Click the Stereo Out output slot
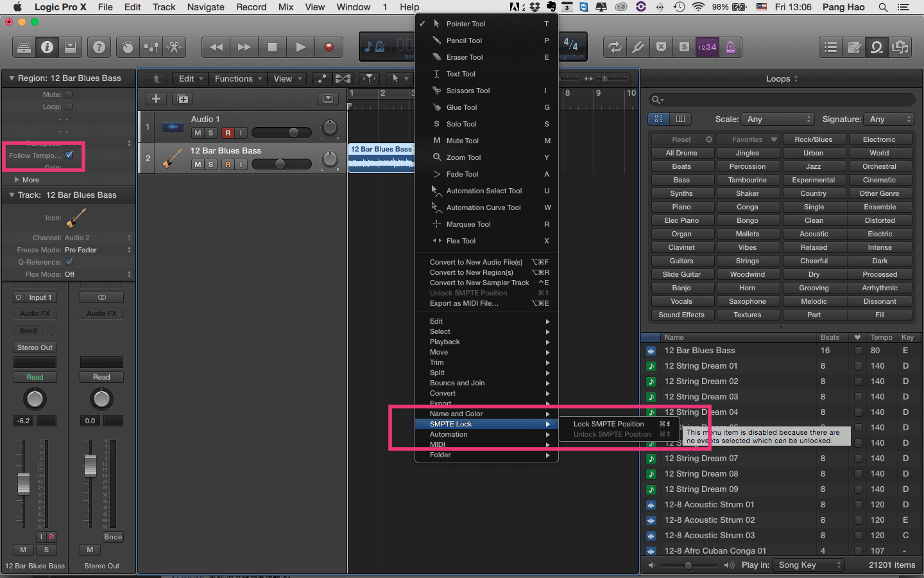This screenshot has width=924, height=578. pyautogui.click(x=35, y=347)
